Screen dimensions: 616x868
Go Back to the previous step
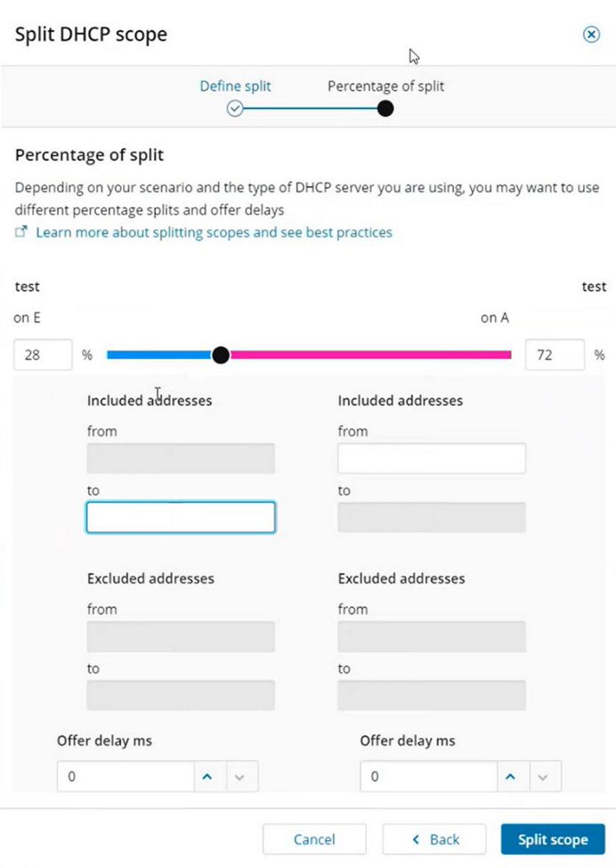[434, 840]
